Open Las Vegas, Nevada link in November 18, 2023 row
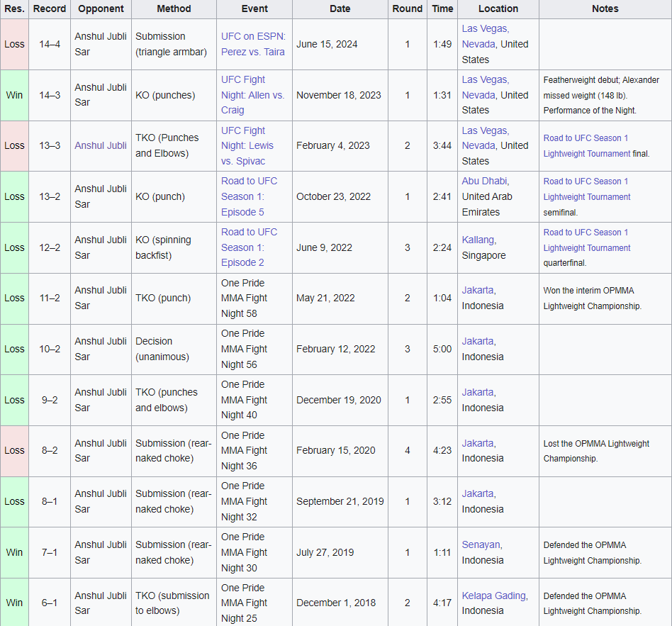The width and height of the screenshot is (672, 626). coord(485,87)
